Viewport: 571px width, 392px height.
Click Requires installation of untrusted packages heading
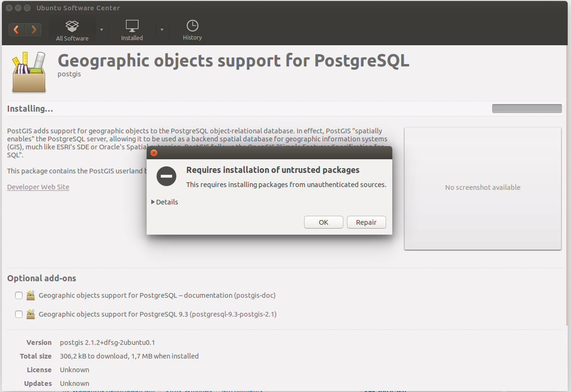273,170
